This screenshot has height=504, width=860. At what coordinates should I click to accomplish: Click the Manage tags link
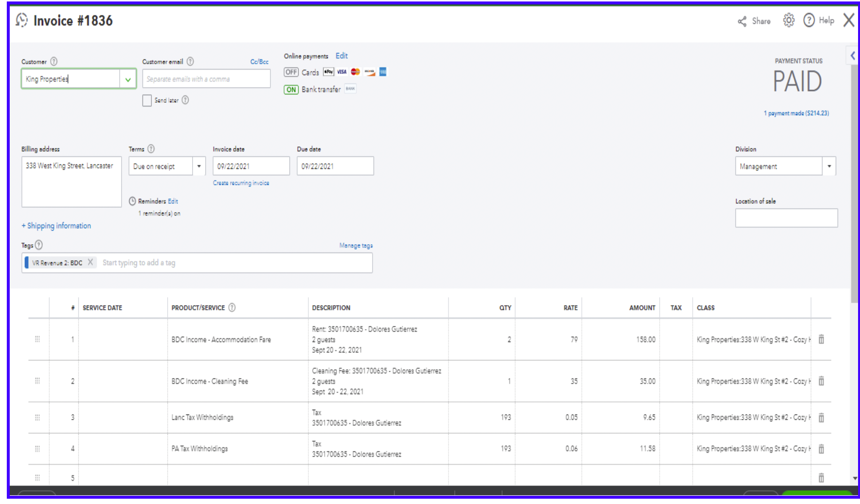click(x=356, y=246)
